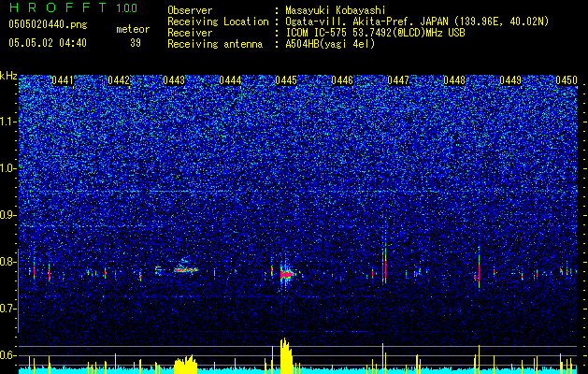The height and width of the screenshot is (374, 588).
Task: Click the Receiving Location field label
Action: [218, 22]
